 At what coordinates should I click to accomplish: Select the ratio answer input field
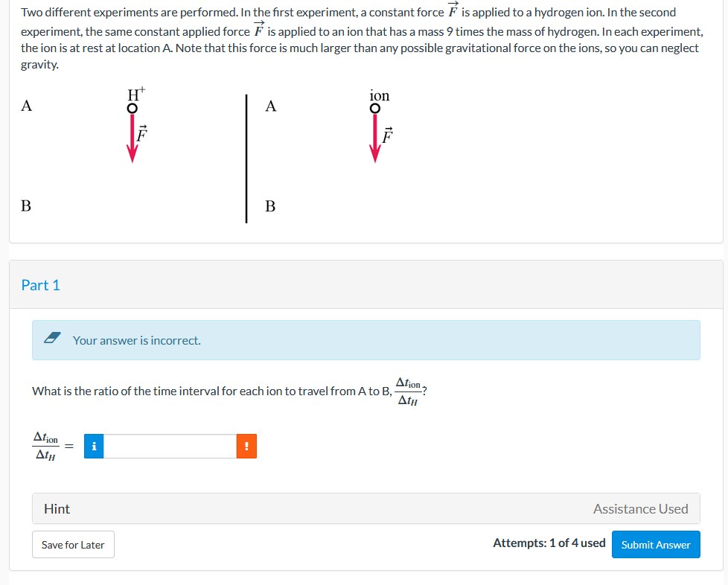(171, 446)
